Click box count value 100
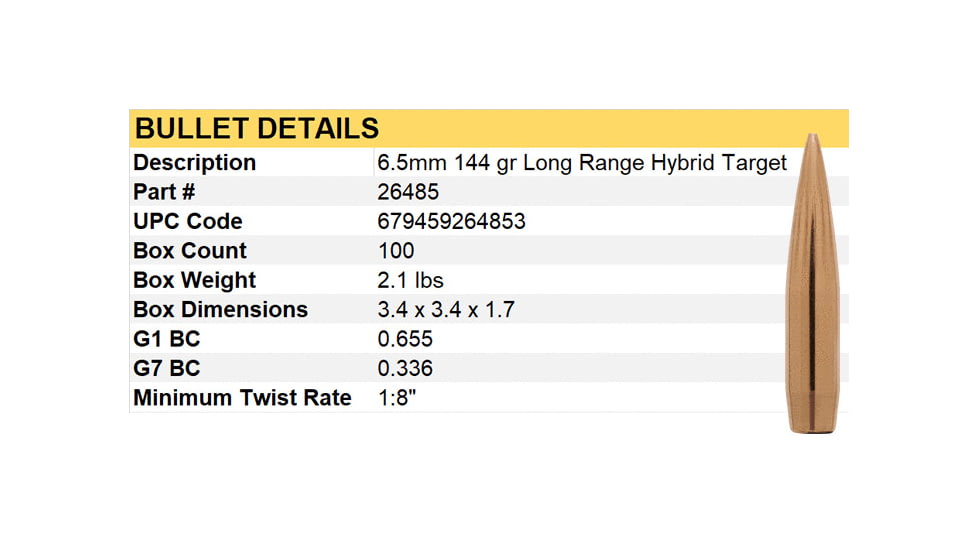978x550 pixels. [x=396, y=251]
